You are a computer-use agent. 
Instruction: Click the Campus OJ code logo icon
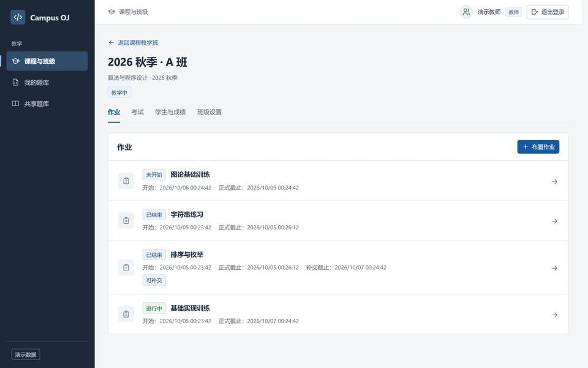pyautogui.click(x=18, y=17)
